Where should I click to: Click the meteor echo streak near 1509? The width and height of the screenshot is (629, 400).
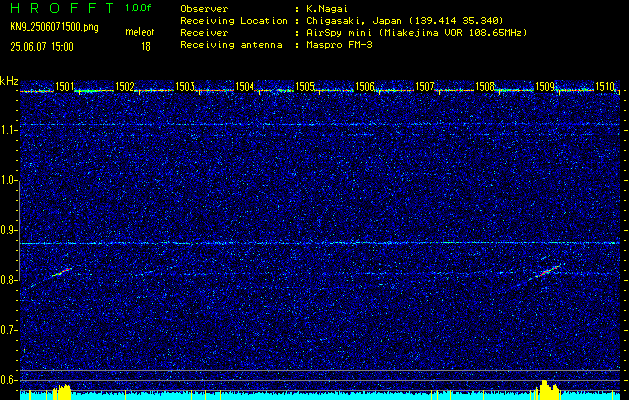548,272
